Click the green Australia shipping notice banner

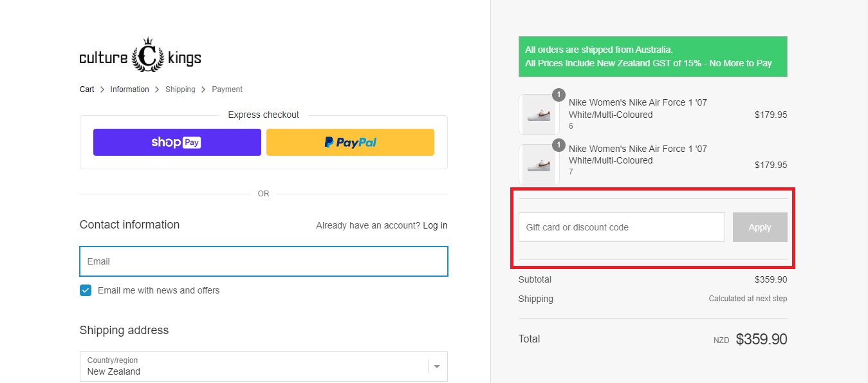click(652, 57)
